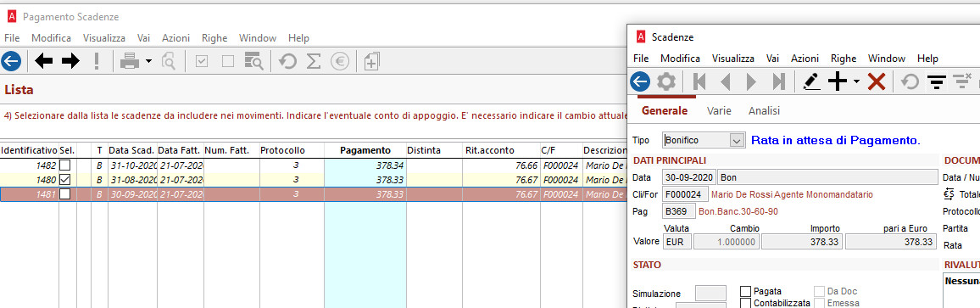Click the printer icon in Pagamento Scadenze toolbar
Image resolution: width=980 pixels, height=308 pixels.
[130, 61]
